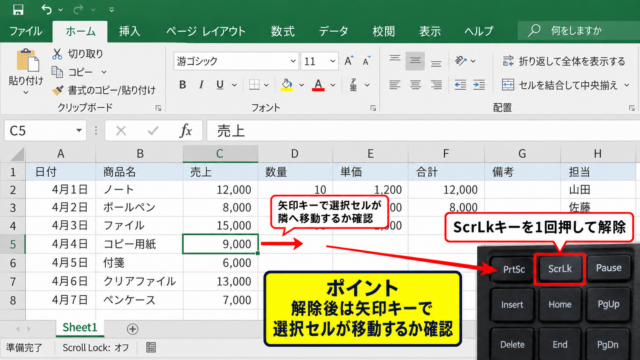The image size is (640, 360).
Task: Click the fx insert function icon
Action: click(186, 131)
